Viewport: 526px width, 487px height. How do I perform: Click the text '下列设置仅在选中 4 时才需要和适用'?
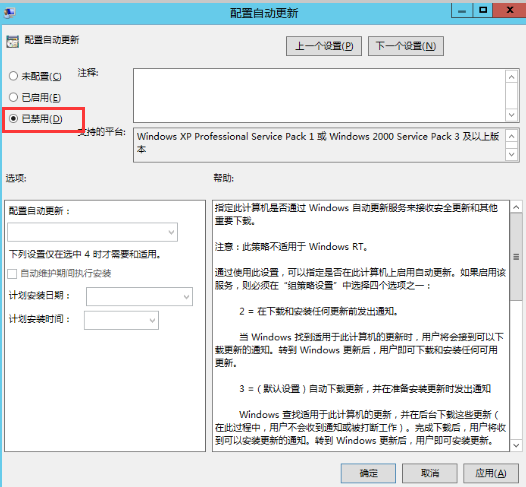pos(85,254)
